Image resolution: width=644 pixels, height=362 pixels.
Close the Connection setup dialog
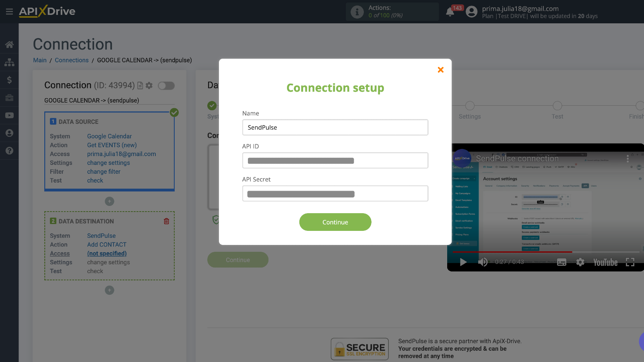[440, 70]
